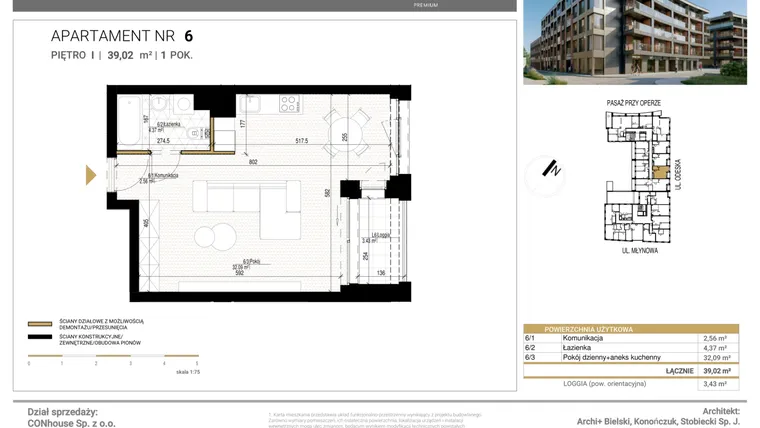The width and height of the screenshot is (760, 428).
Task: Click the north compass symbol
Action: pyautogui.click(x=545, y=175)
